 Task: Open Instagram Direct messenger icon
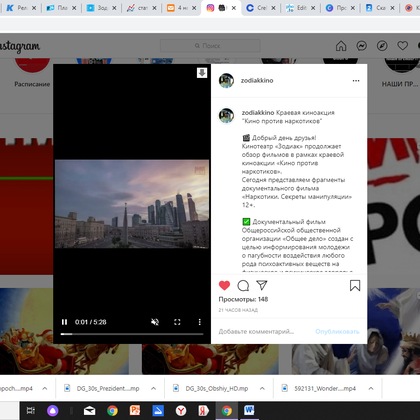click(362, 46)
